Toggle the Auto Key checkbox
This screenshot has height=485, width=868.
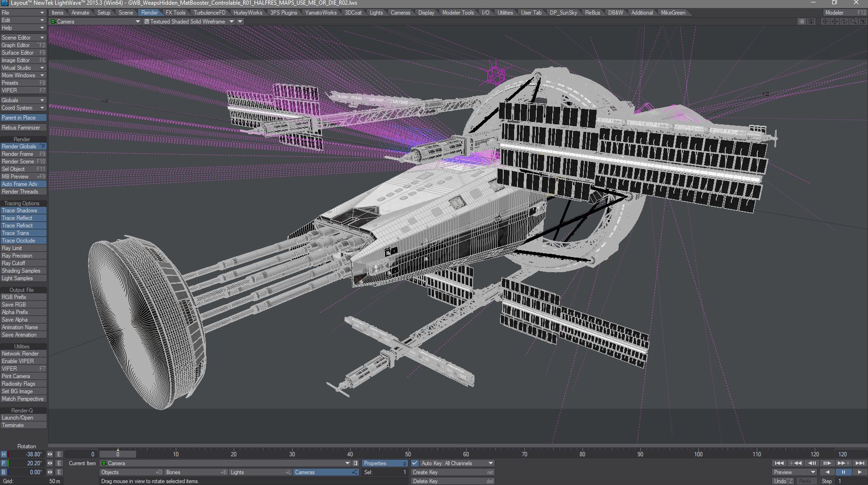(415, 463)
